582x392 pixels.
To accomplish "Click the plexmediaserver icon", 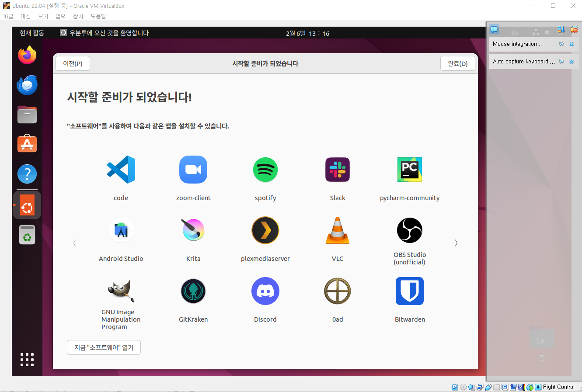I will point(265,230).
